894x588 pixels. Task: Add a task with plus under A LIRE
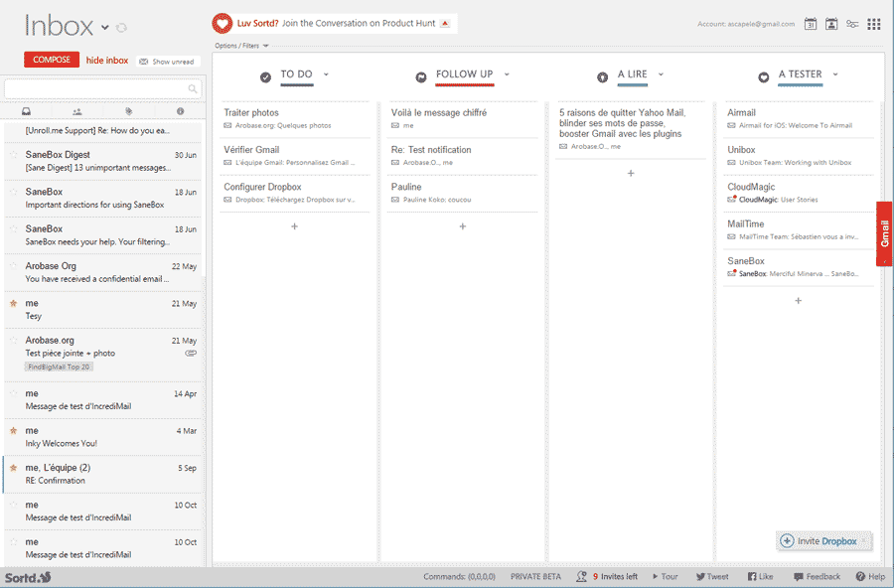631,173
